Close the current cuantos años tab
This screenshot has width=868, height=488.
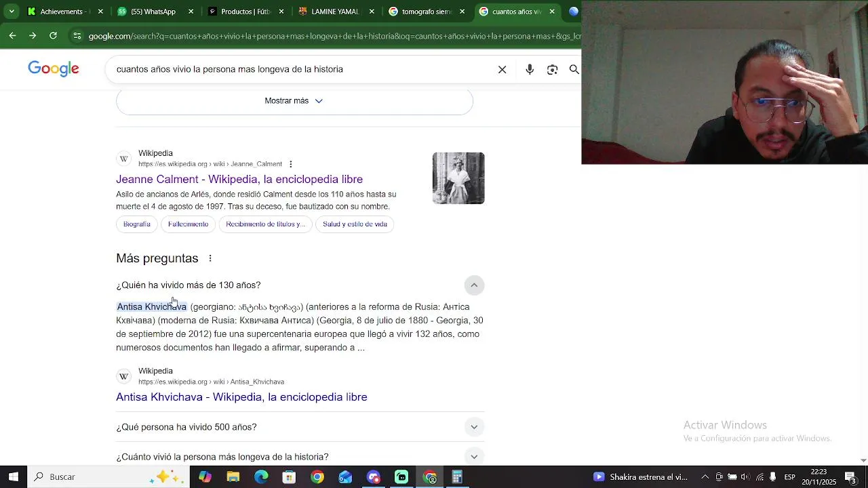coord(552,12)
